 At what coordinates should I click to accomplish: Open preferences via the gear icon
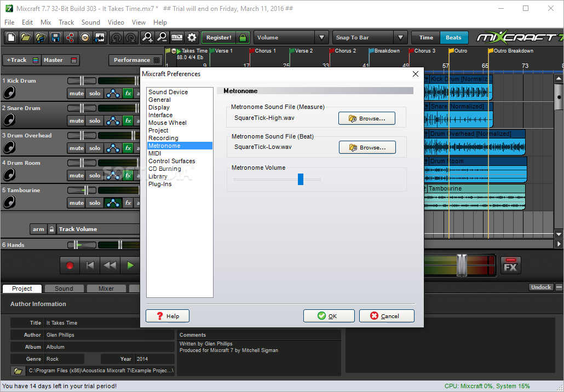[192, 37]
